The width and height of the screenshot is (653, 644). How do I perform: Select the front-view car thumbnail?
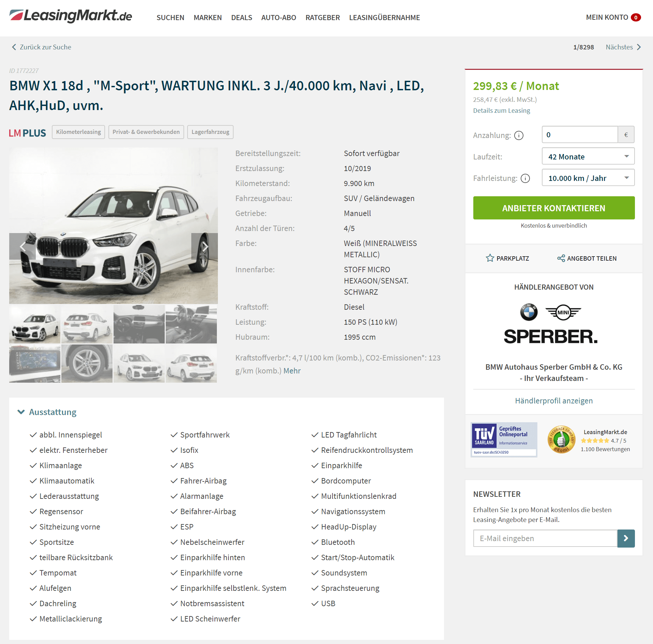(x=35, y=324)
